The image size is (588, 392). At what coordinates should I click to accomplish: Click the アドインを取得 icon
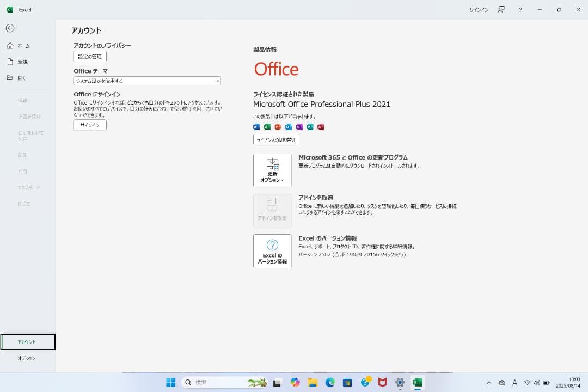272,211
